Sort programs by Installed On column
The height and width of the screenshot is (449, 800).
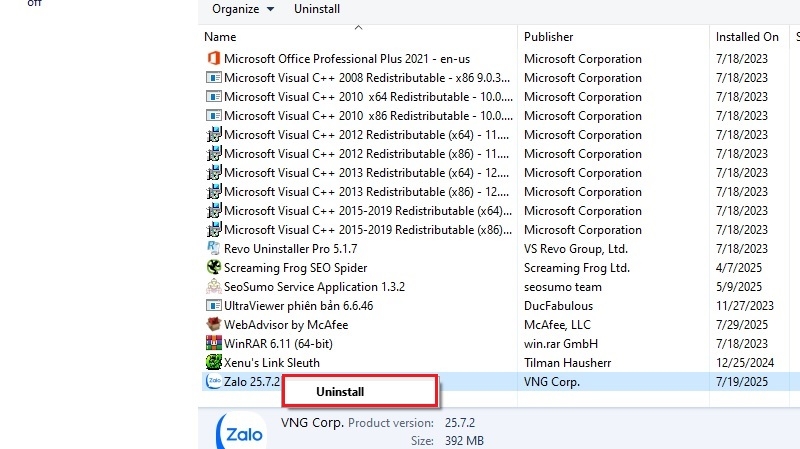click(747, 37)
